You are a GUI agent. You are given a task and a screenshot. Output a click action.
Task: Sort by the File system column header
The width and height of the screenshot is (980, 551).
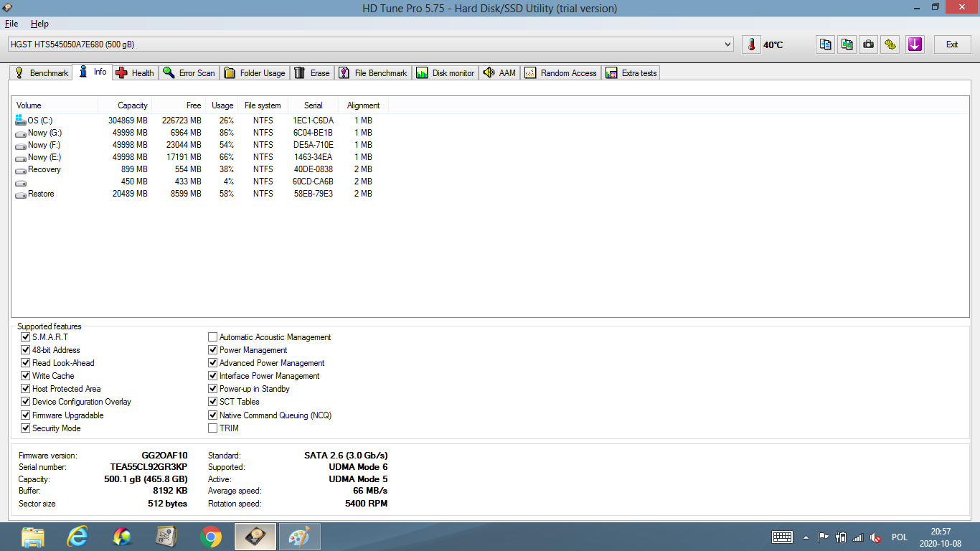point(263,105)
